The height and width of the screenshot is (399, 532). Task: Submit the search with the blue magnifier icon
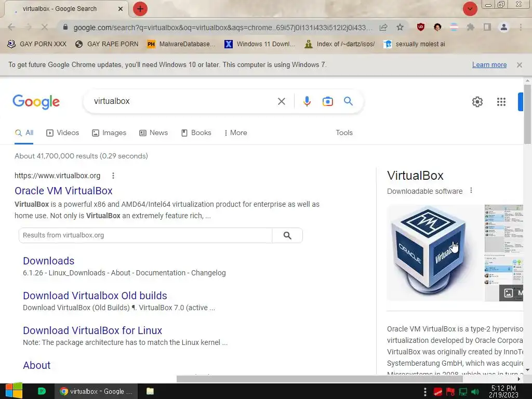348,101
